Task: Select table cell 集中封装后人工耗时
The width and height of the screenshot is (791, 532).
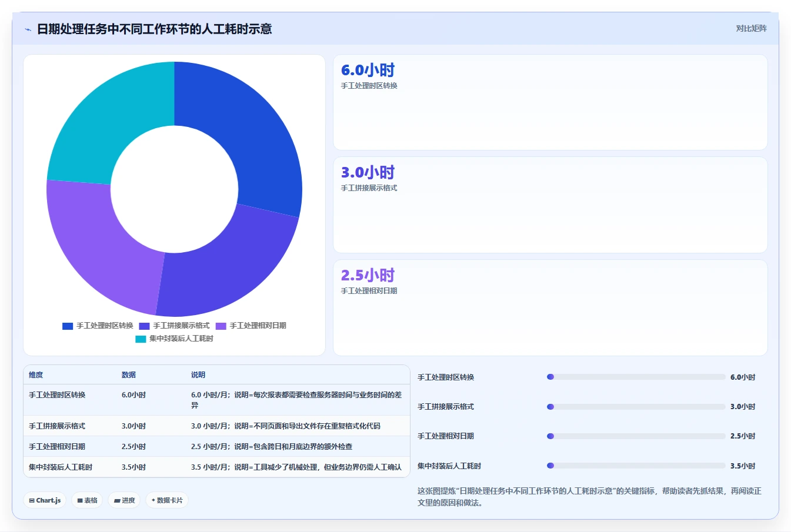Action: (61, 467)
